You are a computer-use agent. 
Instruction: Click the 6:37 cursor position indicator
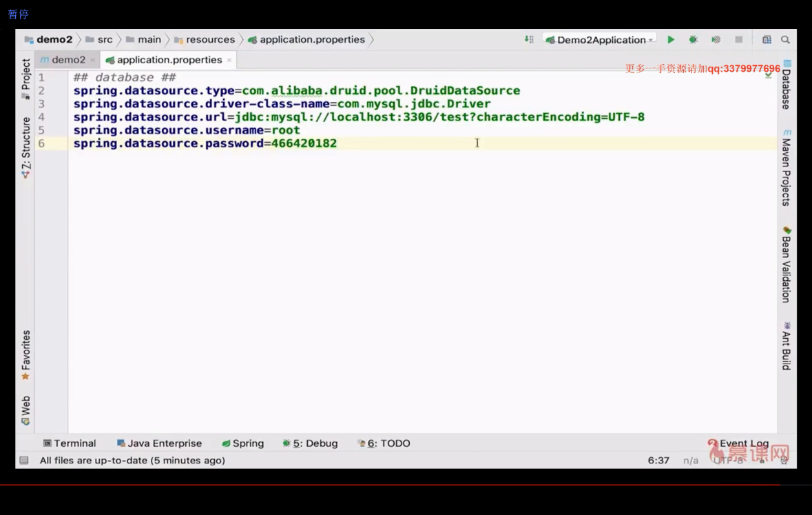click(658, 460)
